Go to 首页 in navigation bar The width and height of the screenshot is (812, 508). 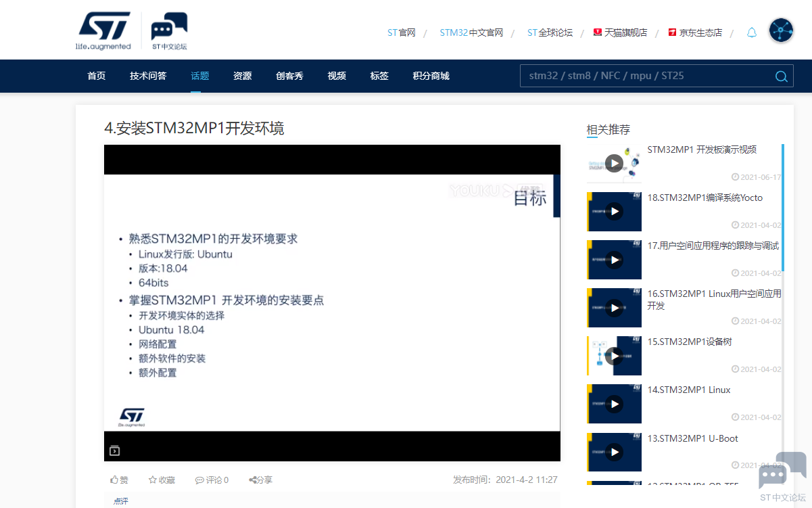pyautogui.click(x=97, y=76)
